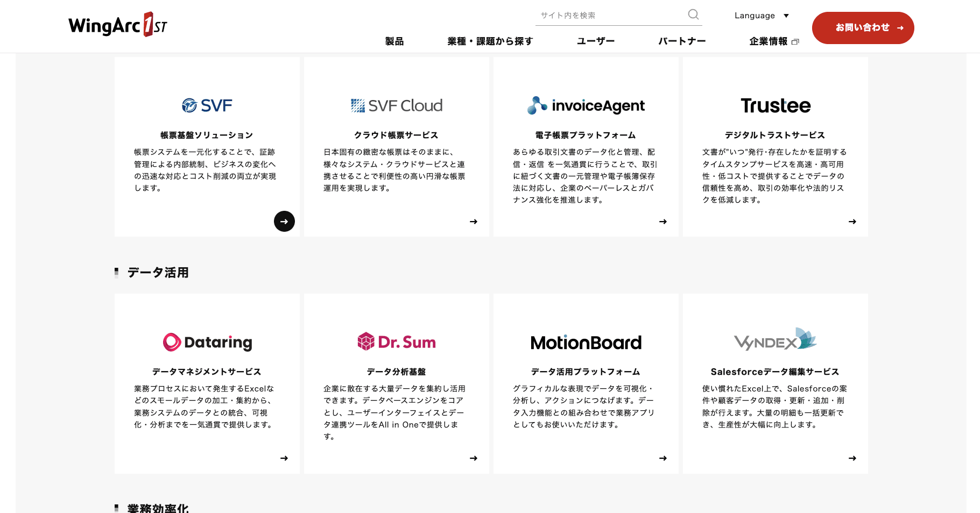Click the search magnifier icon
980x513 pixels.
(x=693, y=15)
